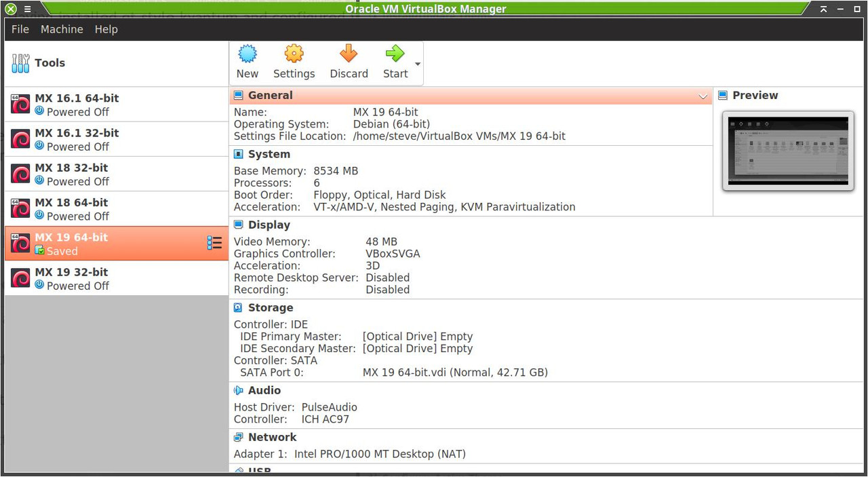The height and width of the screenshot is (477, 868).
Task: Click the Controller value ICH AC97
Action: pos(325,419)
